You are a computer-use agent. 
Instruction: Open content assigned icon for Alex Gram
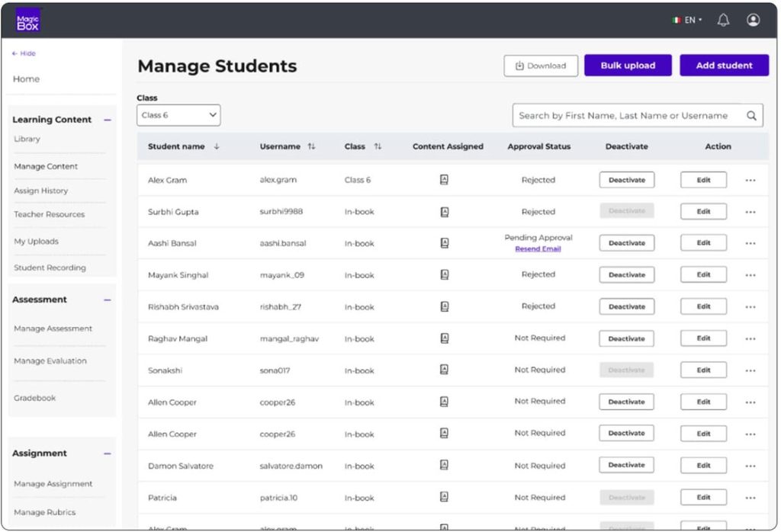(444, 180)
